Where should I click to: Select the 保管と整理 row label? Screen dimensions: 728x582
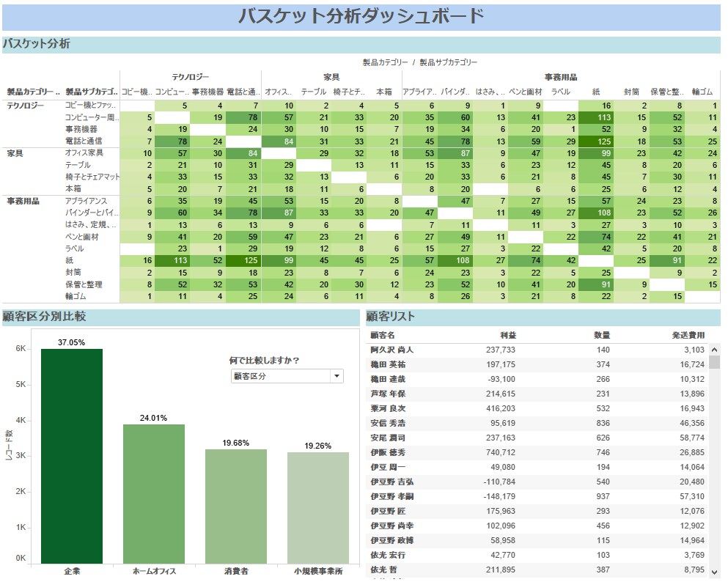84,284
